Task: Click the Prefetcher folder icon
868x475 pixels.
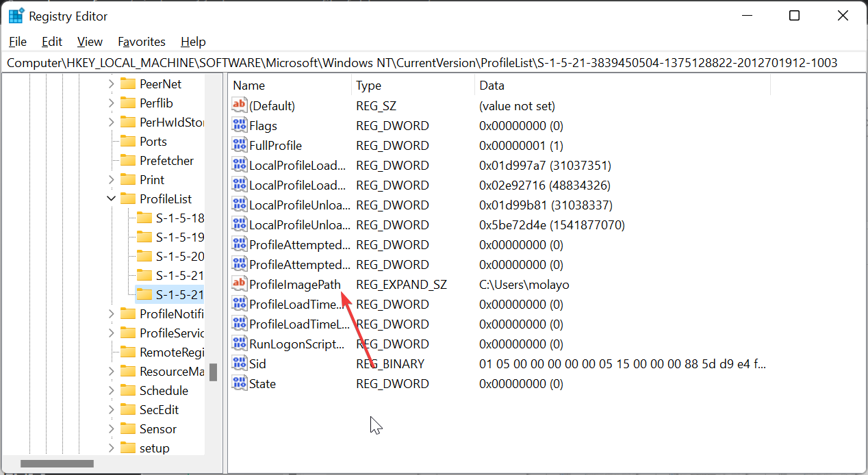Action: tap(128, 160)
